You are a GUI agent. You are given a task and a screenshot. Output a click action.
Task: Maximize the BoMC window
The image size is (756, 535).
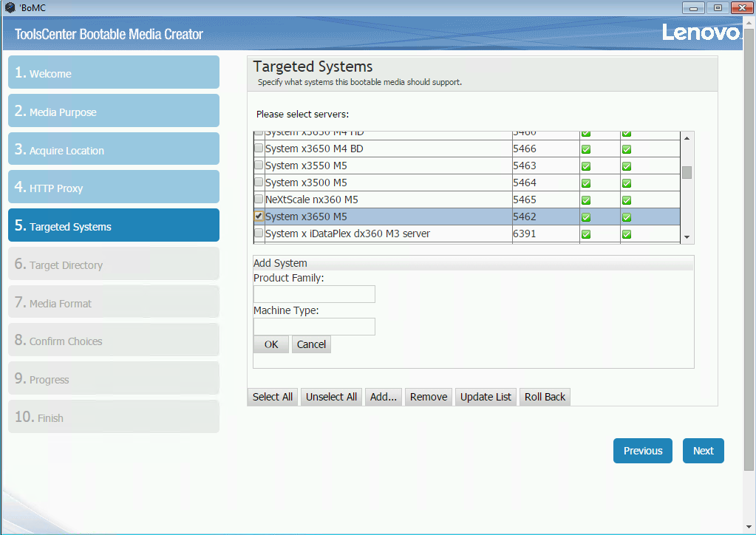point(718,7)
